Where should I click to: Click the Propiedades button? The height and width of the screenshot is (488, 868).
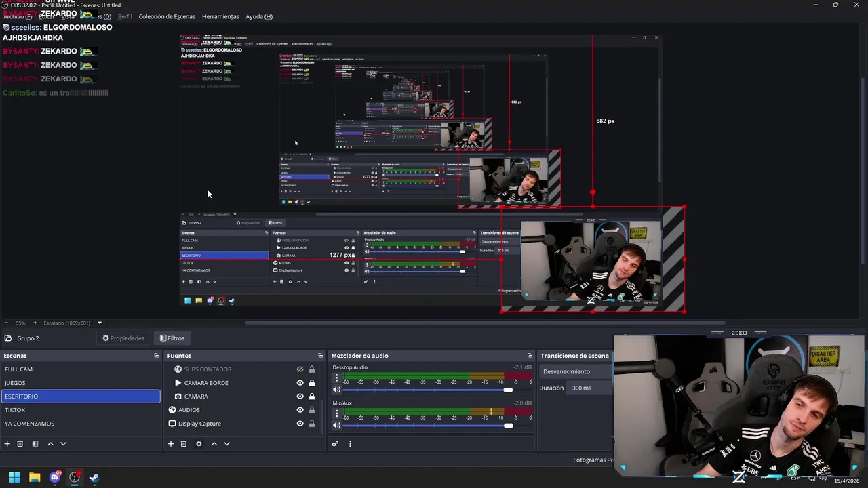tap(123, 338)
